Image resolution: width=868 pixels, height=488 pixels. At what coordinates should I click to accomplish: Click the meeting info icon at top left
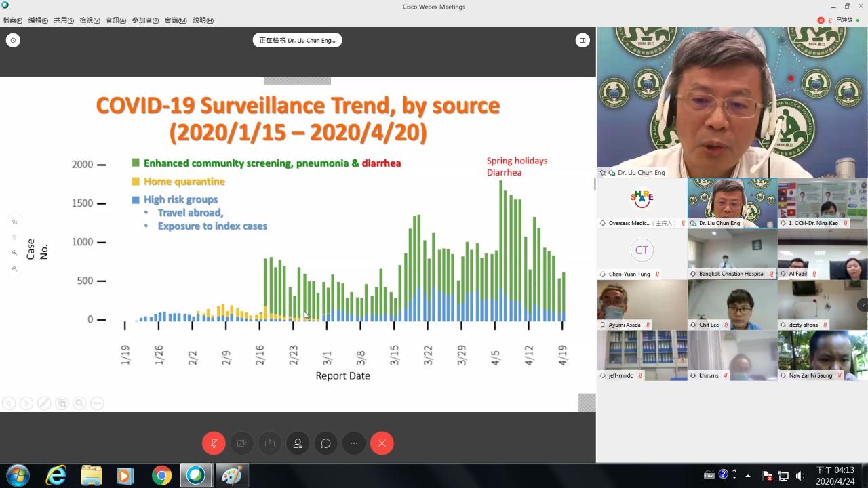pos(13,41)
